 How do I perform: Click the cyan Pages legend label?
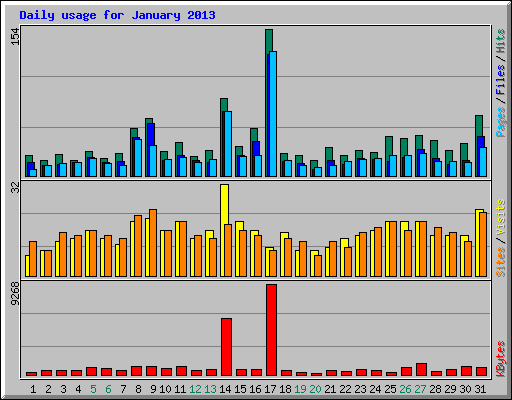pos(501,122)
